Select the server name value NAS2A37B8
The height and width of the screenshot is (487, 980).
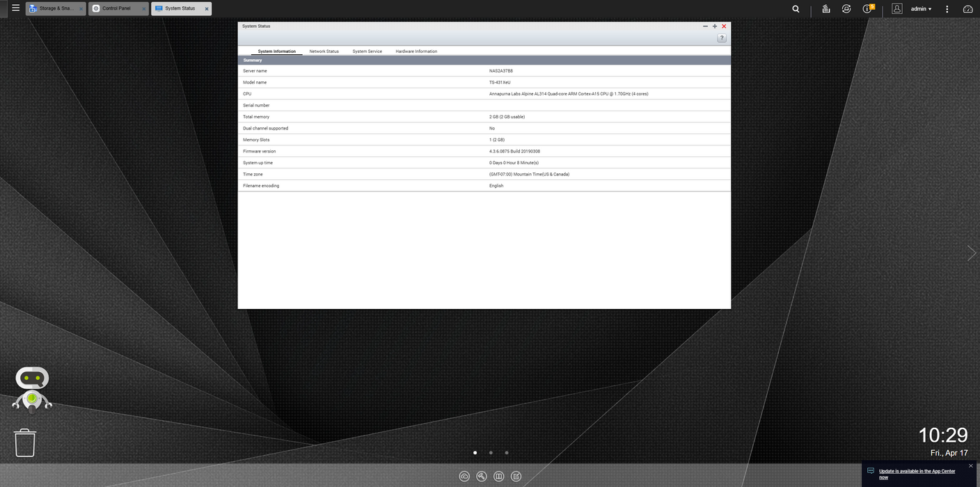(x=501, y=71)
